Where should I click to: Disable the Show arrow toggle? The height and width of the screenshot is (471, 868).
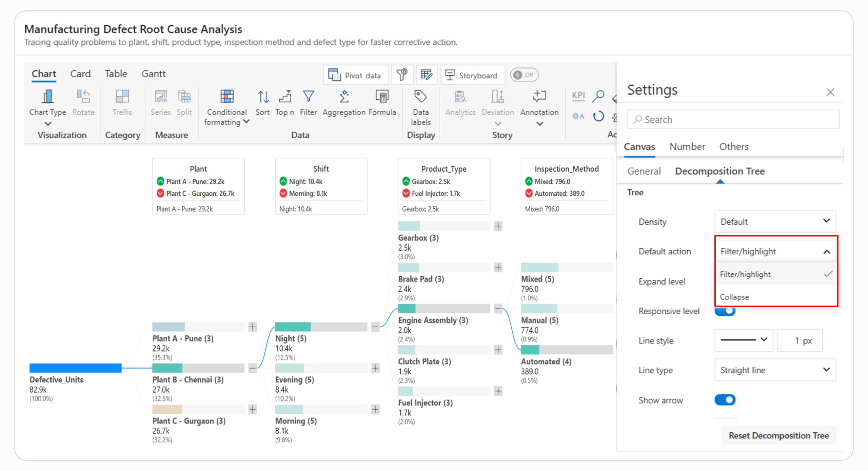[725, 400]
